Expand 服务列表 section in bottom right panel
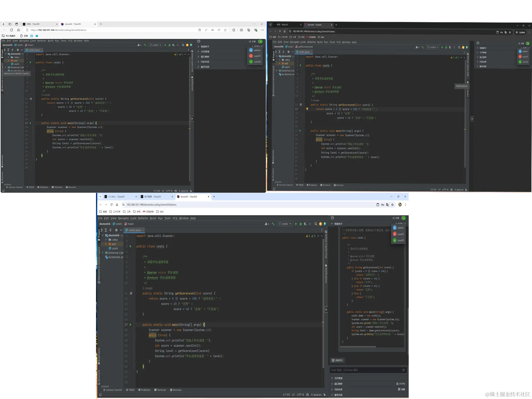 [332, 395]
